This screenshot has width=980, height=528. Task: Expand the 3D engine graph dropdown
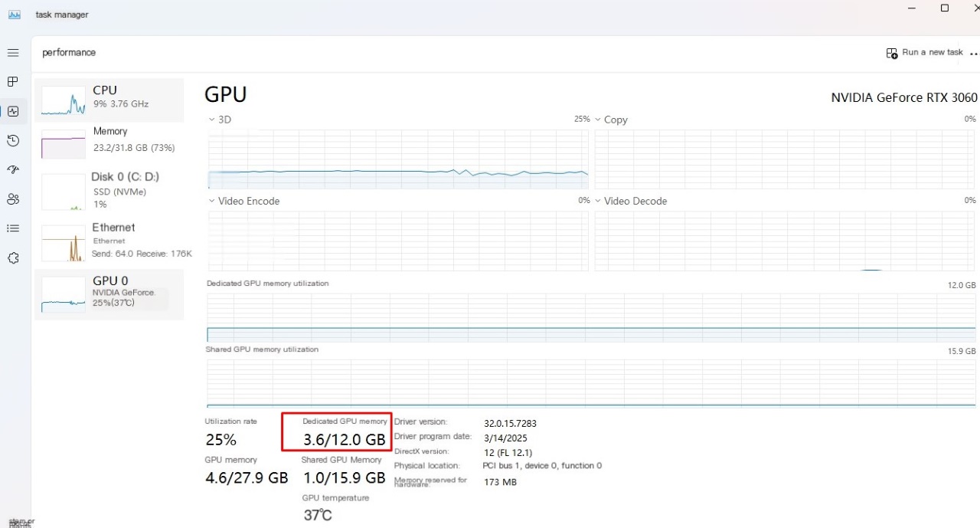click(213, 120)
